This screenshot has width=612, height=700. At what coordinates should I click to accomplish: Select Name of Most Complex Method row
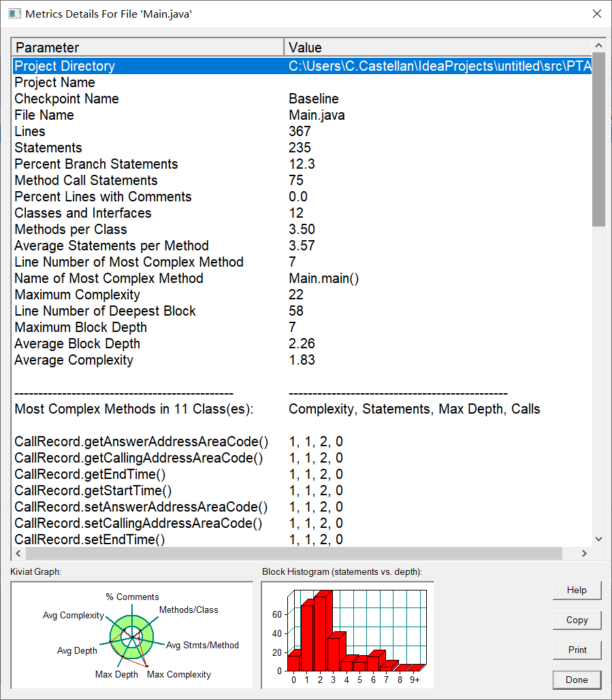click(302, 278)
